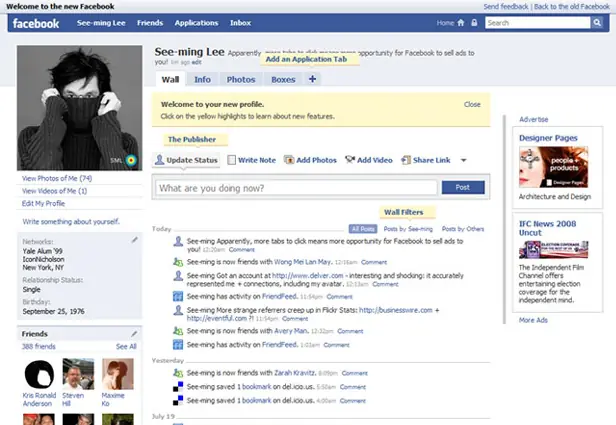
Task: Filter wall to Posts by See-ming
Action: point(408,229)
